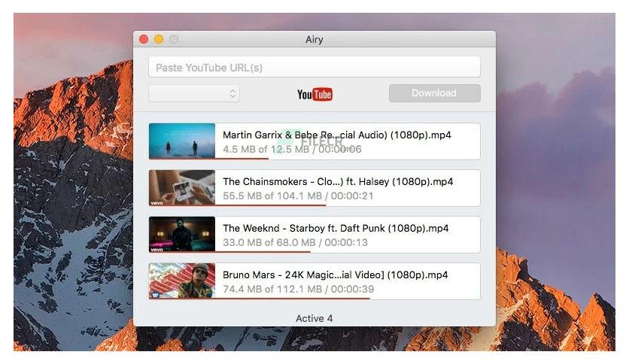Click Bruno Mars download progress bar

point(259,299)
